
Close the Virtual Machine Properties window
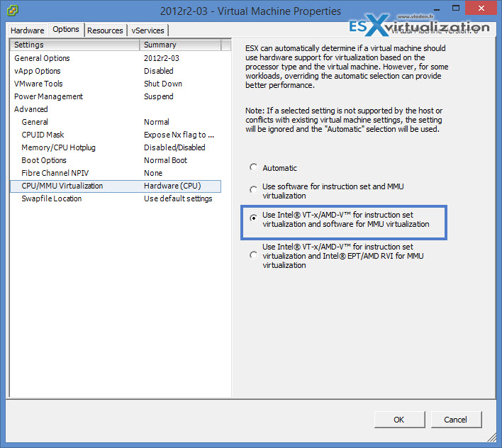[x=481, y=8]
